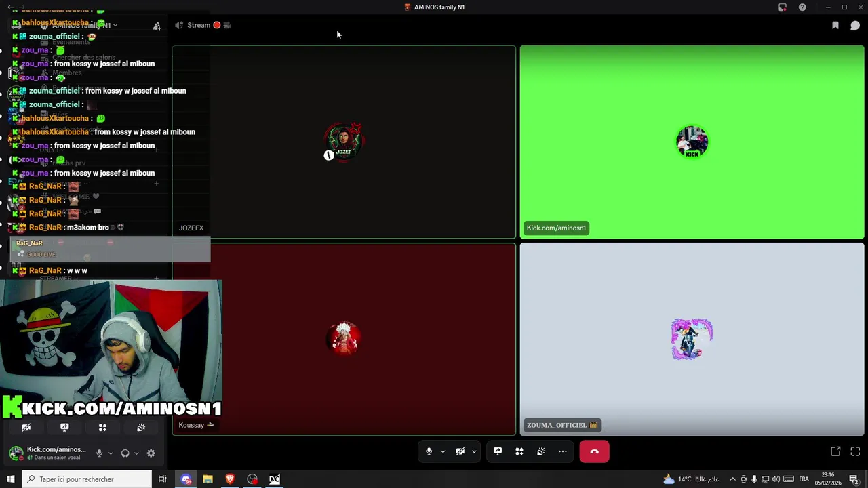Open clock showing 23:16
Screen dimensions: 868x488
pyautogui.click(x=828, y=479)
